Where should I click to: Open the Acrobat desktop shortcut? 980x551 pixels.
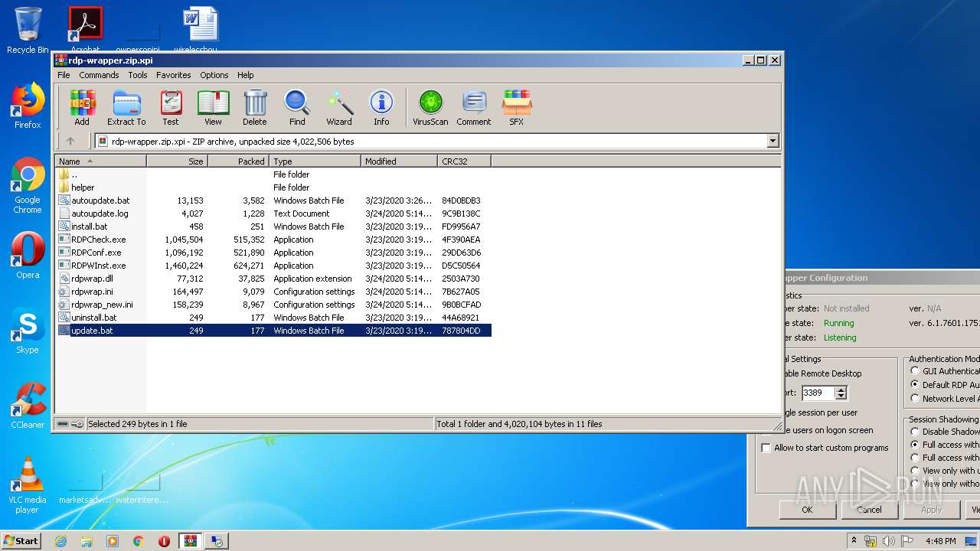coord(85,29)
